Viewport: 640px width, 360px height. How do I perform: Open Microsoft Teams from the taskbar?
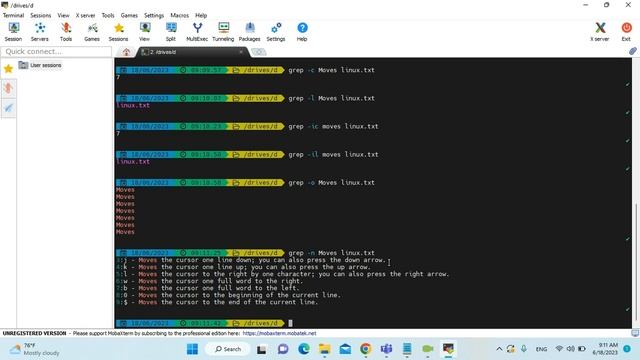pos(386,349)
